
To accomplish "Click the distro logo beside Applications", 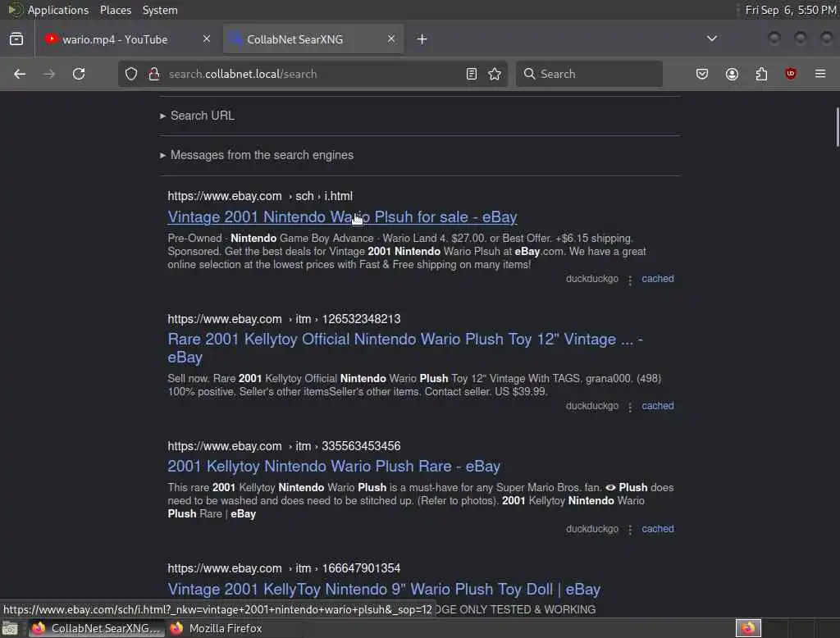I will [x=15, y=10].
